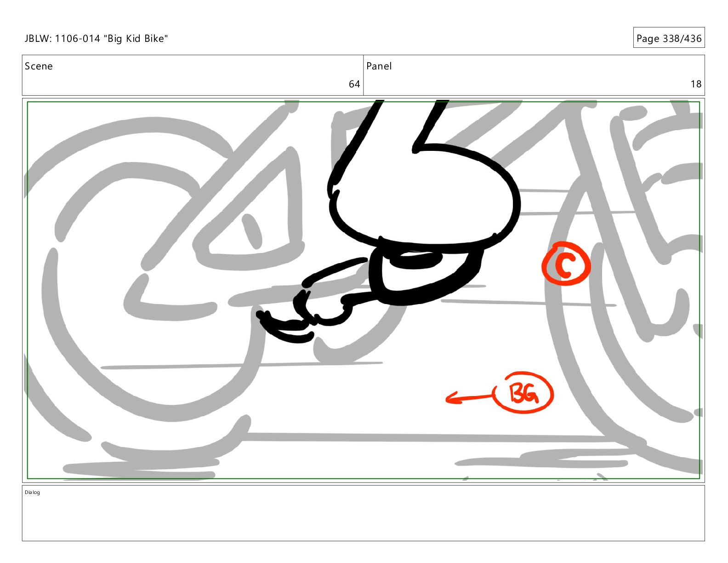Click the red circled C annotation

point(566,264)
